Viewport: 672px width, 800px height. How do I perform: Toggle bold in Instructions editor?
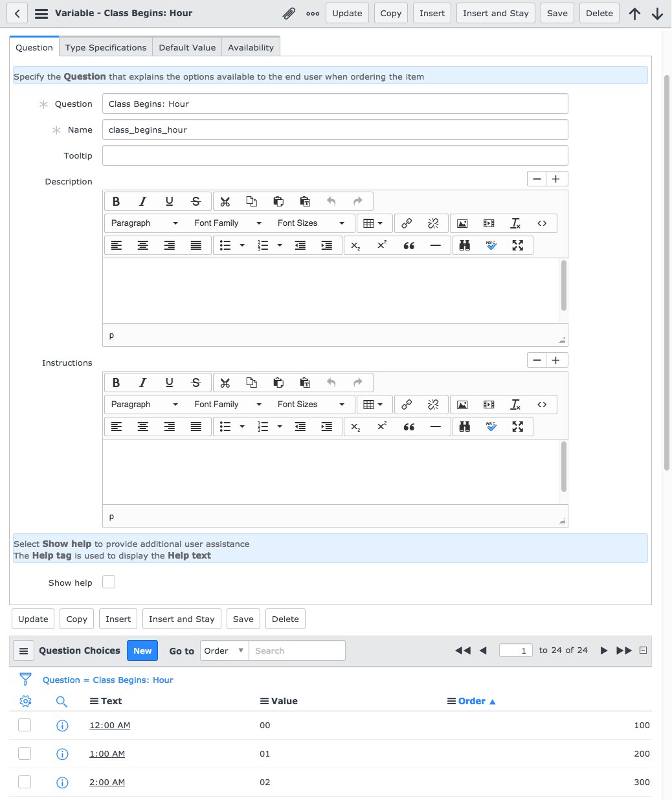[x=117, y=383]
